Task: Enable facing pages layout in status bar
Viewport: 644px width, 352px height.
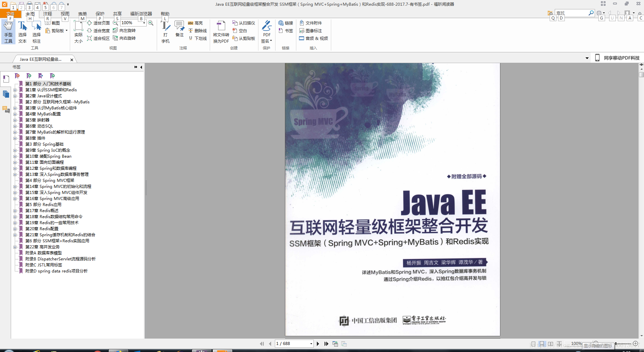Action: point(550,344)
